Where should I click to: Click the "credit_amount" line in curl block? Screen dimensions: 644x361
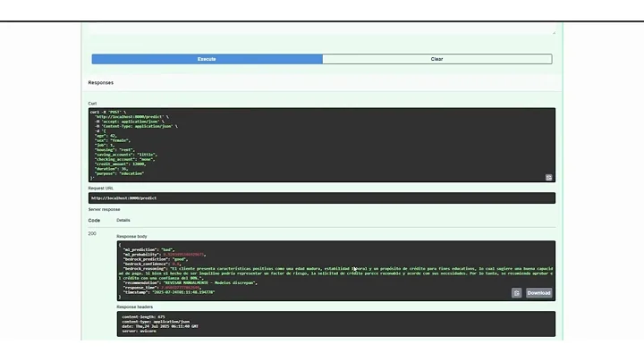click(120, 164)
